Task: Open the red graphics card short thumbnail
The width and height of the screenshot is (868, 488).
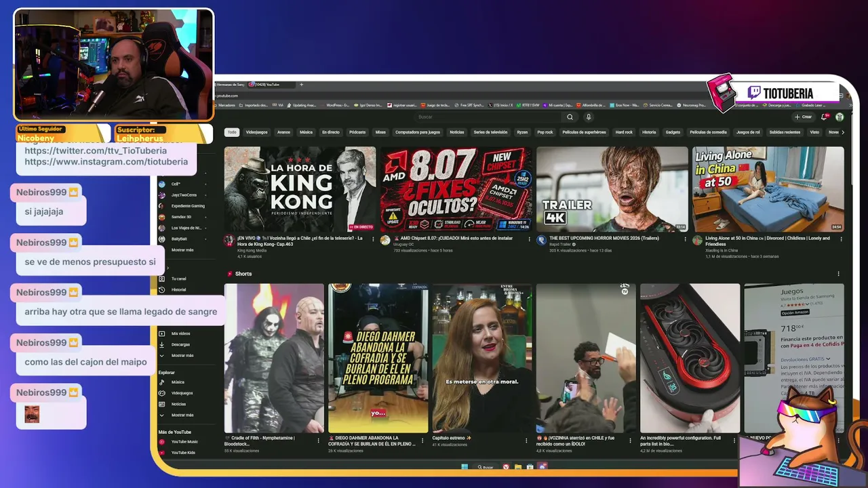Action: (690, 358)
